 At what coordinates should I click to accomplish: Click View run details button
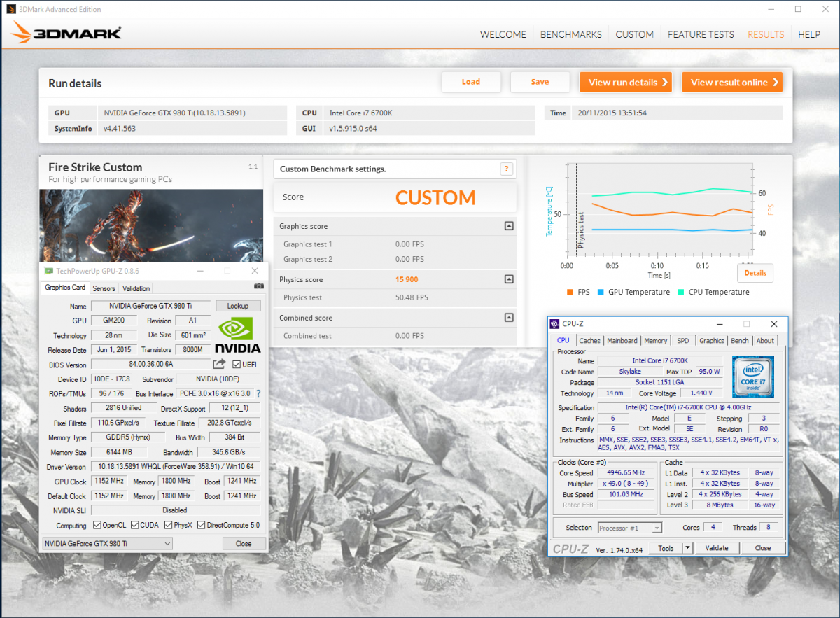(626, 82)
